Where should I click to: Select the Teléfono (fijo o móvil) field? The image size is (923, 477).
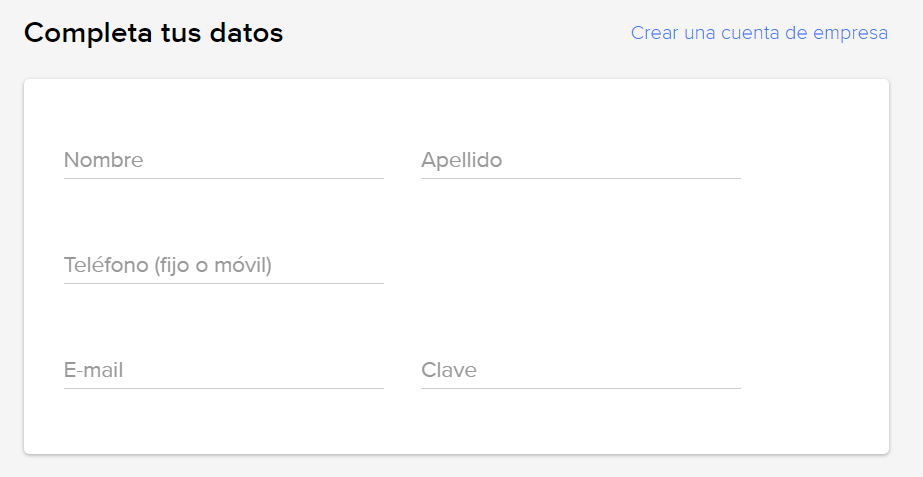[223, 265]
